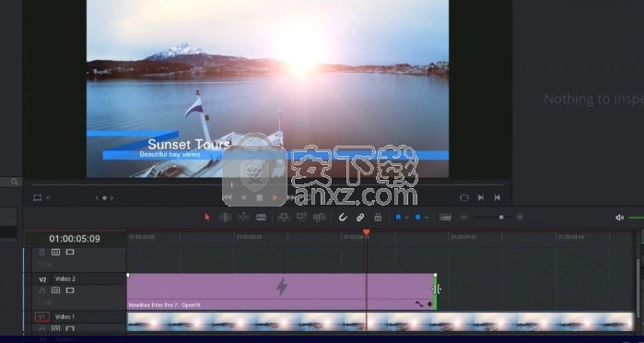
Task: Mute audio with the speaker icon
Action: pos(620,218)
